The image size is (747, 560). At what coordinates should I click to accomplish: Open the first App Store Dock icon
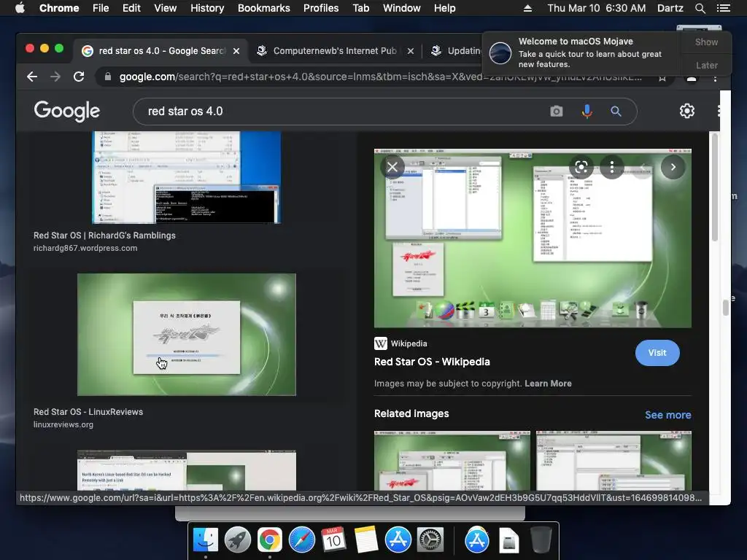398,540
